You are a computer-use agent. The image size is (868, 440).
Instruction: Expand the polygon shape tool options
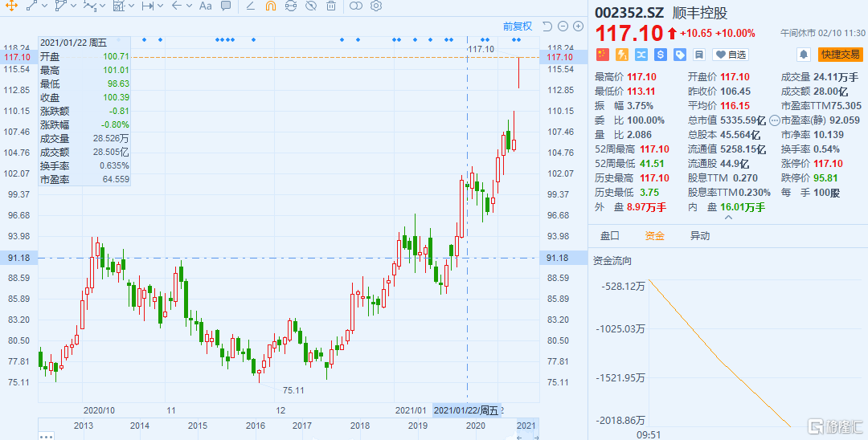74,6
